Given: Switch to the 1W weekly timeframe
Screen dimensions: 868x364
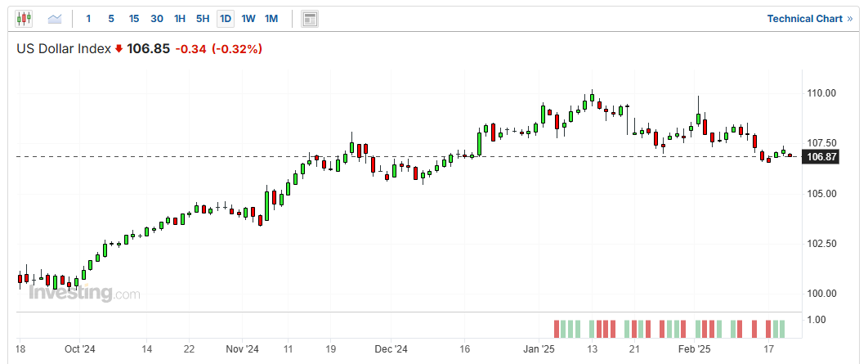Looking at the screenshot, I should (248, 19).
